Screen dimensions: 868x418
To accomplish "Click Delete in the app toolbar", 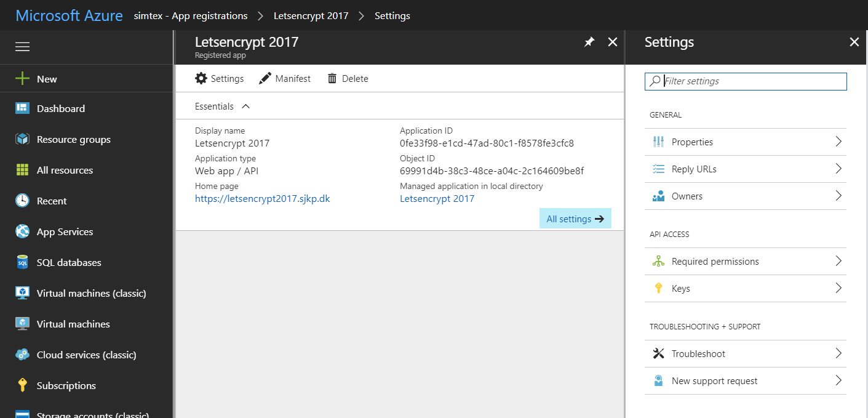I will click(x=348, y=79).
